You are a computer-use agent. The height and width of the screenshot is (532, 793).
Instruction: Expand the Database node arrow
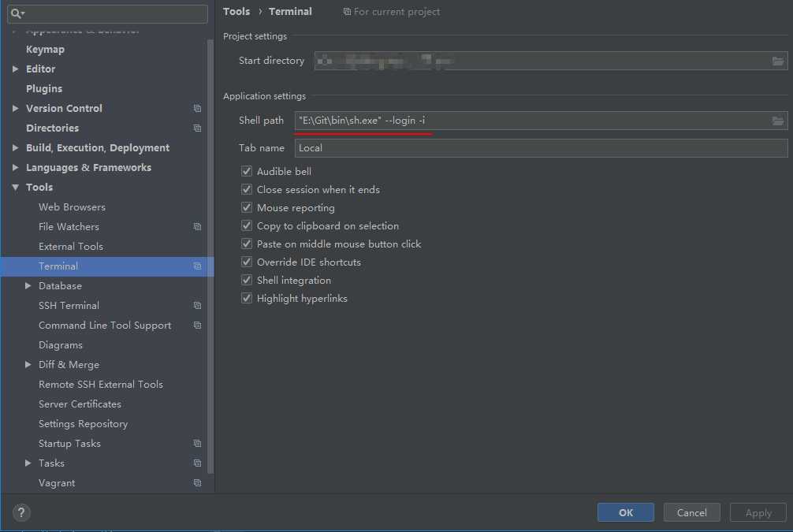(28, 286)
